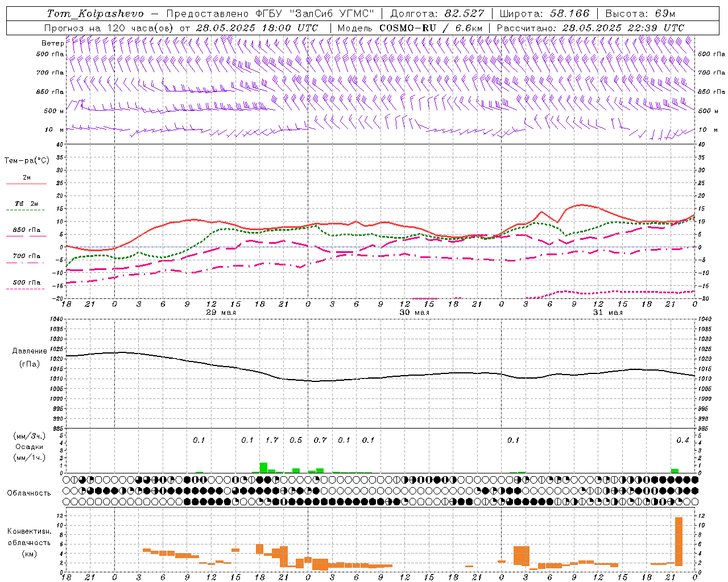Viewport: 728px width, 582px height.
Task: Click the 'Модель COSMO-RU / 6.6км' model label
Action: pyautogui.click(x=410, y=28)
